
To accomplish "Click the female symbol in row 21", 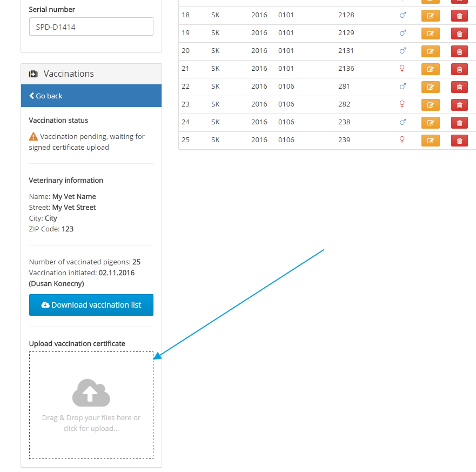I will tap(401, 68).
